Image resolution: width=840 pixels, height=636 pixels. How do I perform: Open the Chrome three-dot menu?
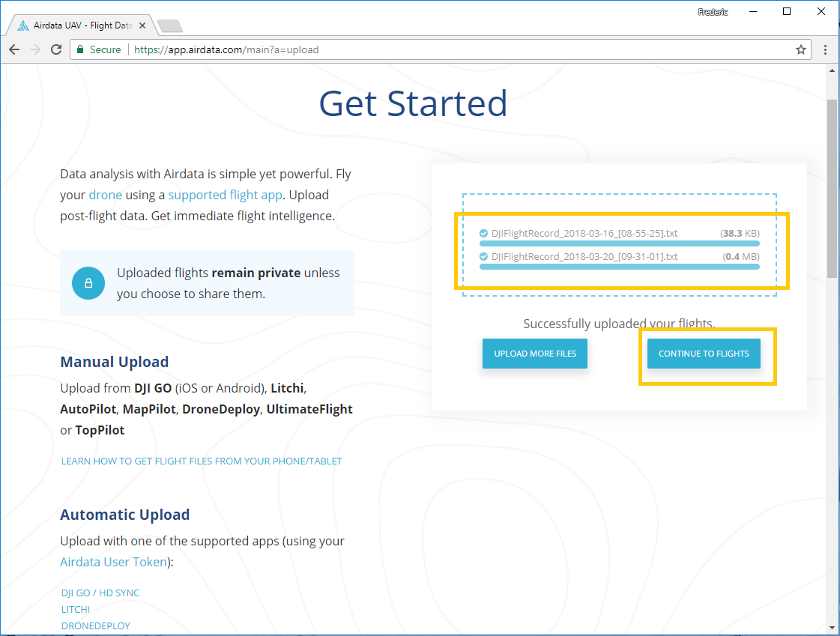[x=825, y=49]
